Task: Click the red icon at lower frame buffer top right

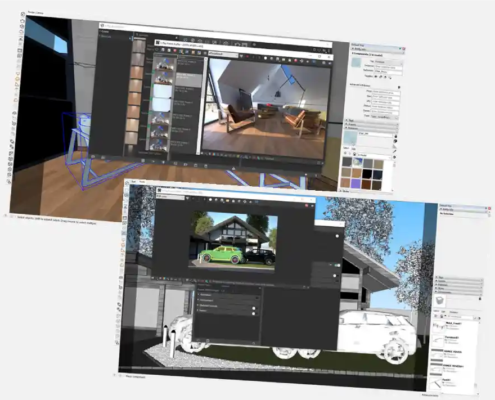Action: (x=307, y=206)
